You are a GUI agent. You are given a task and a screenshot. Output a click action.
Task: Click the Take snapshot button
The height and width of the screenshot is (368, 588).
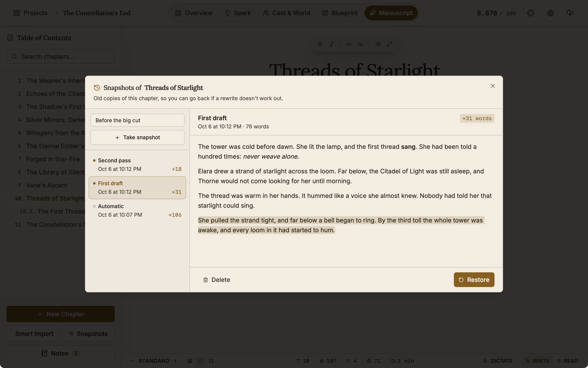pyautogui.click(x=137, y=137)
